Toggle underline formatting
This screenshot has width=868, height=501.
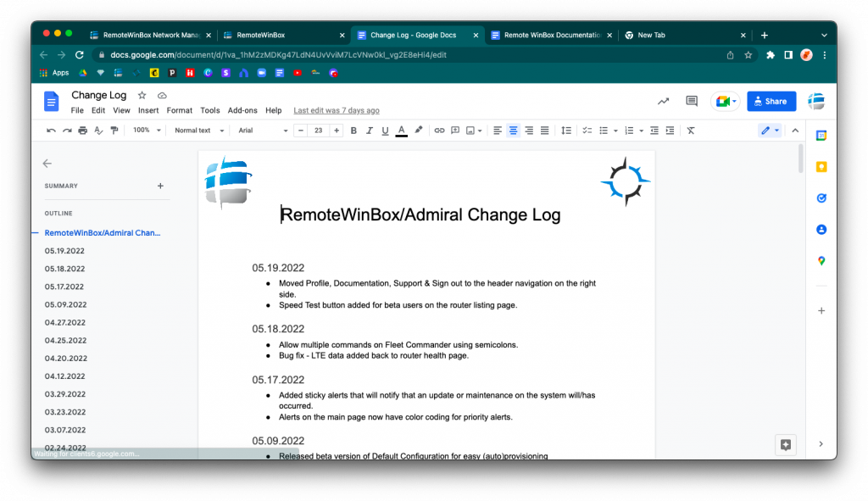point(386,131)
